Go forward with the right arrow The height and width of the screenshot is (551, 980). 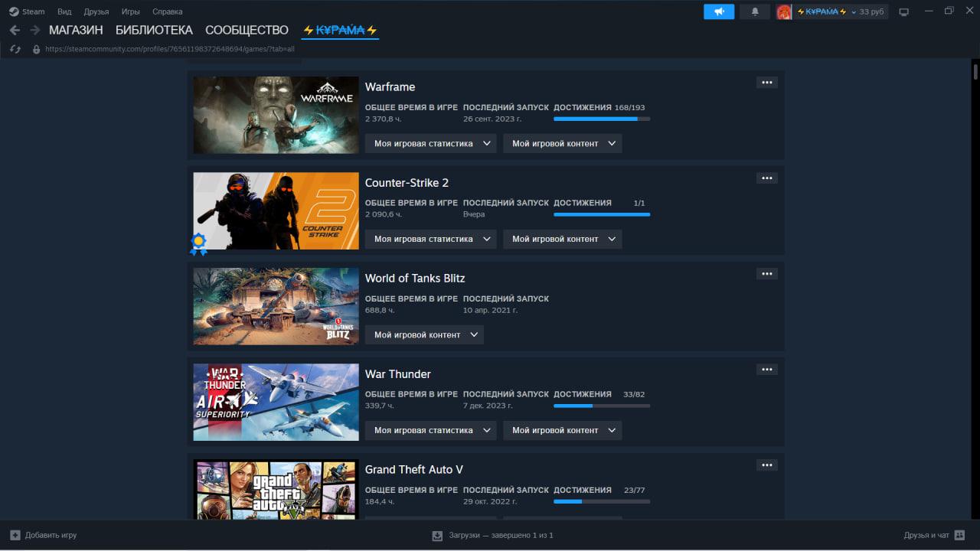pyautogui.click(x=34, y=30)
